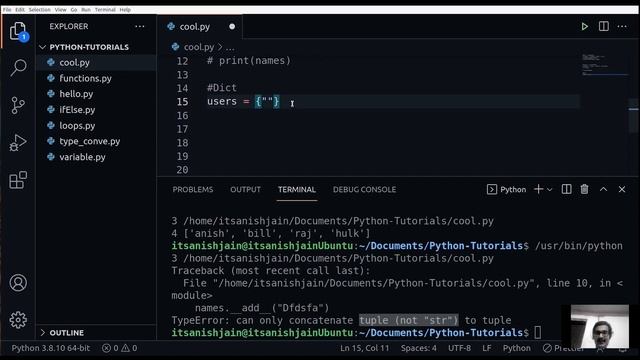The height and width of the screenshot is (360, 640).
Task: Change encoding via UTF-8
Action: click(459, 348)
